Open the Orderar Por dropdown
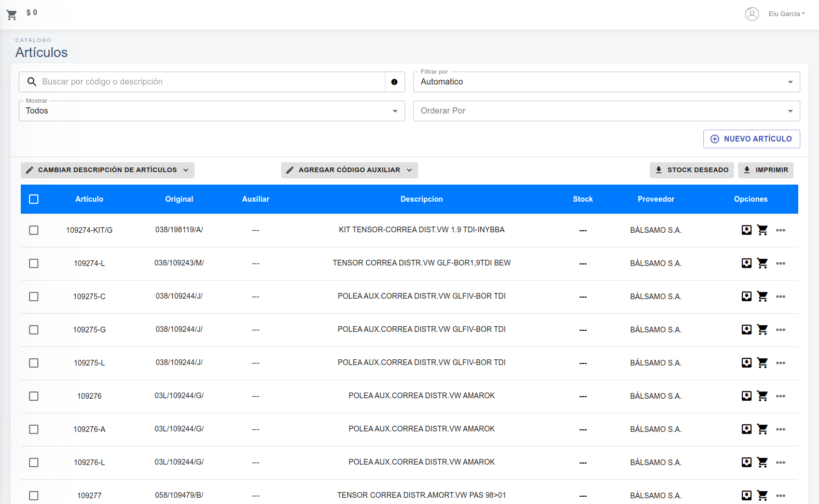Viewport: 819px width, 504px height. click(606, 111)
